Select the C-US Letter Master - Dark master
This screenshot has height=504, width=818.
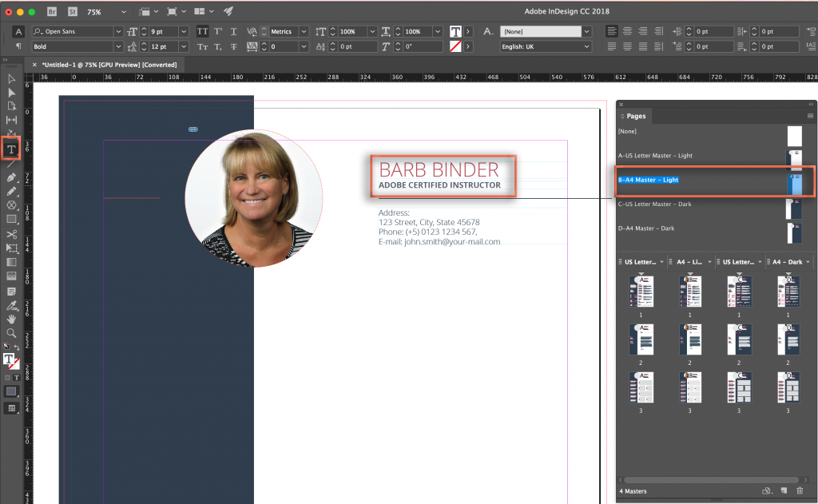pos(655,204)
